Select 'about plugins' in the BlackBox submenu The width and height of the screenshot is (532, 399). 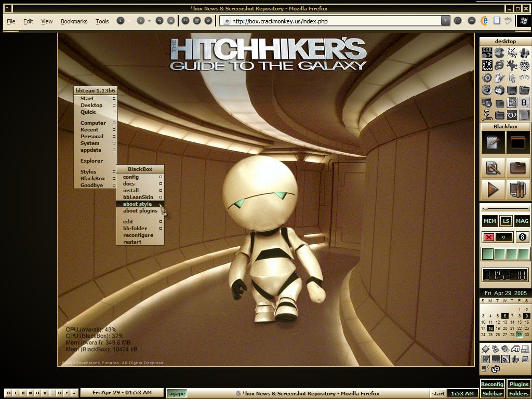(x=140, y=211)
